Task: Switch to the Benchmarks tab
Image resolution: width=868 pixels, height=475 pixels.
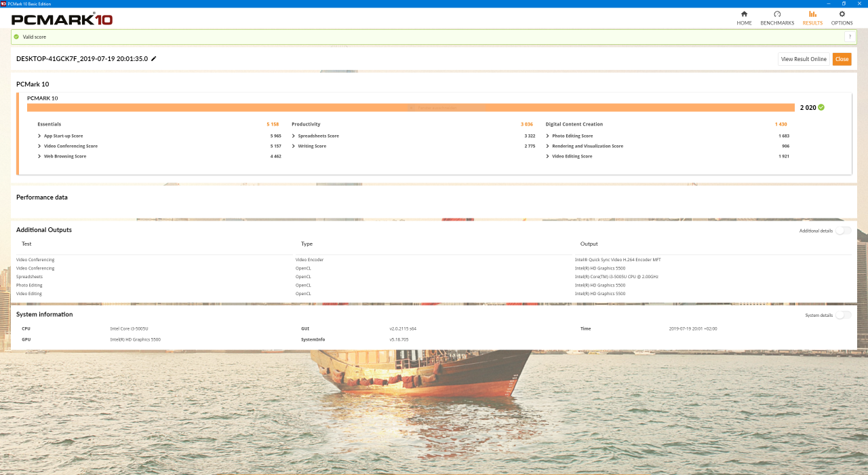Action: click(x=777, y=18)
